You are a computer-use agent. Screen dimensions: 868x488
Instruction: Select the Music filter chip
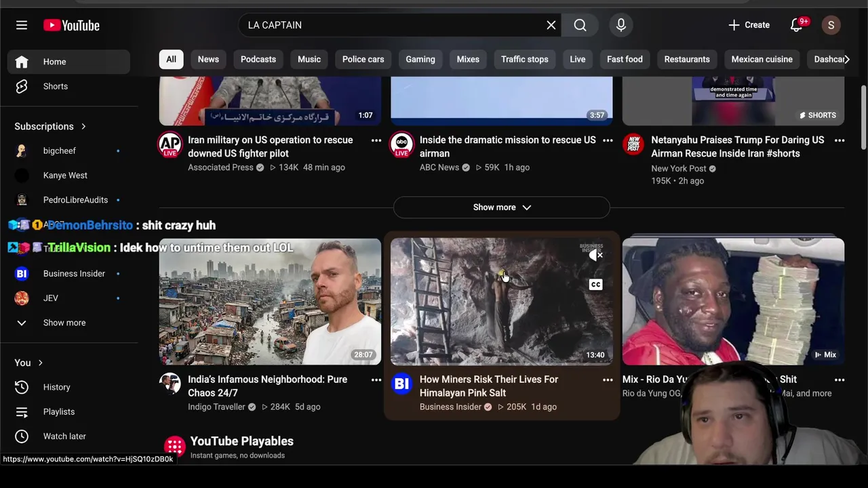[309, 59]
